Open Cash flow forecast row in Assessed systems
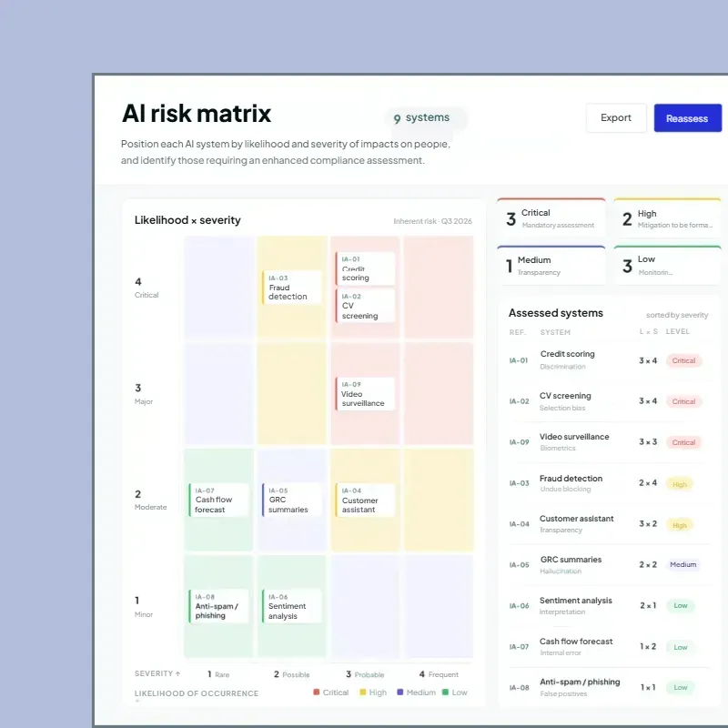 tap(609, 646)
